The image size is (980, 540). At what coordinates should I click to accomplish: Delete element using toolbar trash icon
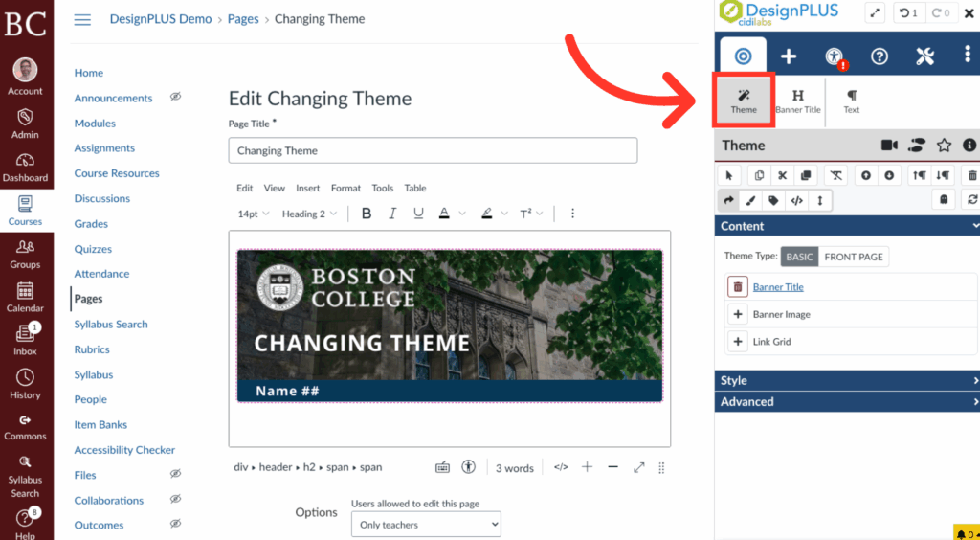(x=972, y=175)
